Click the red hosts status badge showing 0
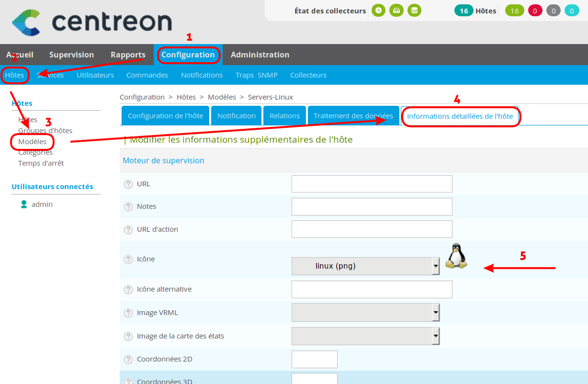 click(x=534, y=10)
